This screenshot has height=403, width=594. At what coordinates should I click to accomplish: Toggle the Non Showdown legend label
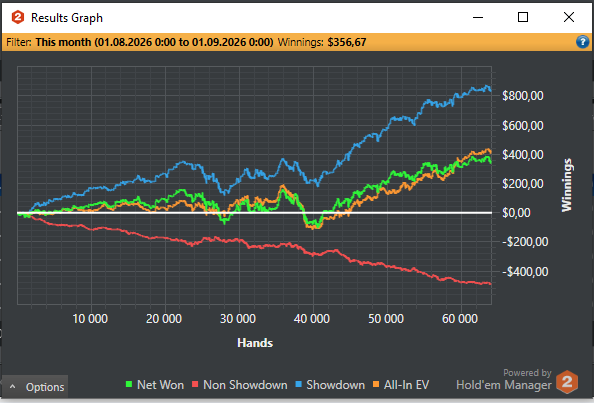pos(245,385)
